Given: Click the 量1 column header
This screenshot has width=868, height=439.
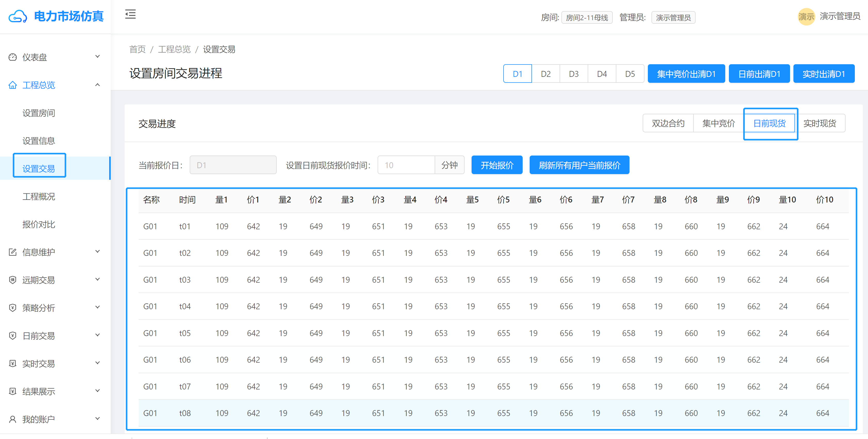Looking at the screenshot, I should click(222, 200).
